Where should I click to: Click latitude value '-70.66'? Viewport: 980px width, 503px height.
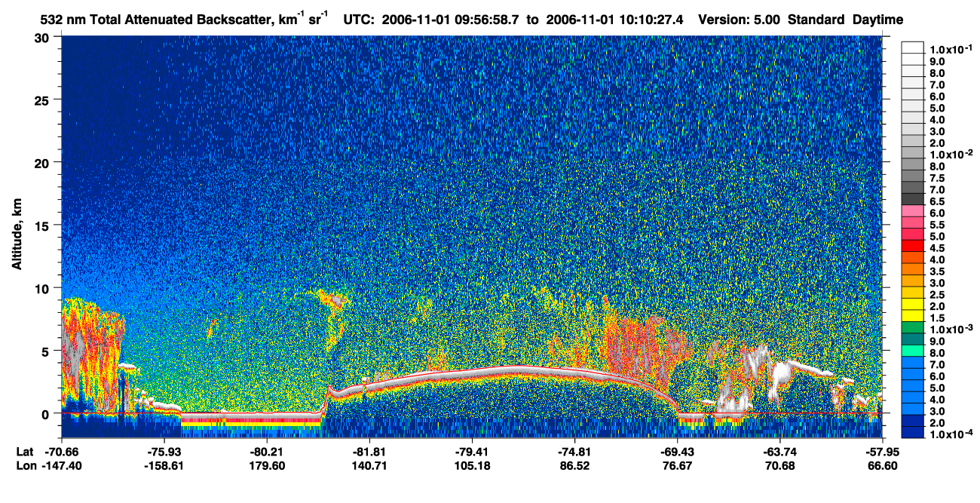tap(61, 452)
